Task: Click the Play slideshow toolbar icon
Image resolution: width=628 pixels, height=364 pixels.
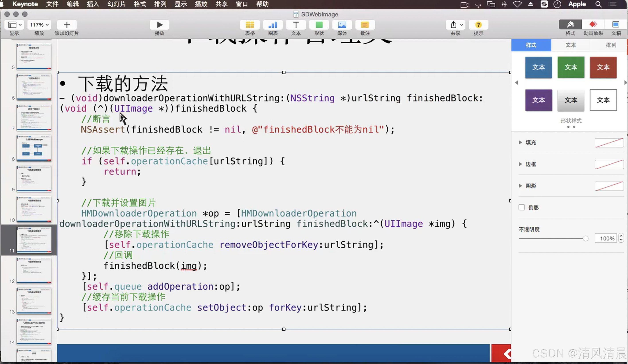Action: [160, 25]
